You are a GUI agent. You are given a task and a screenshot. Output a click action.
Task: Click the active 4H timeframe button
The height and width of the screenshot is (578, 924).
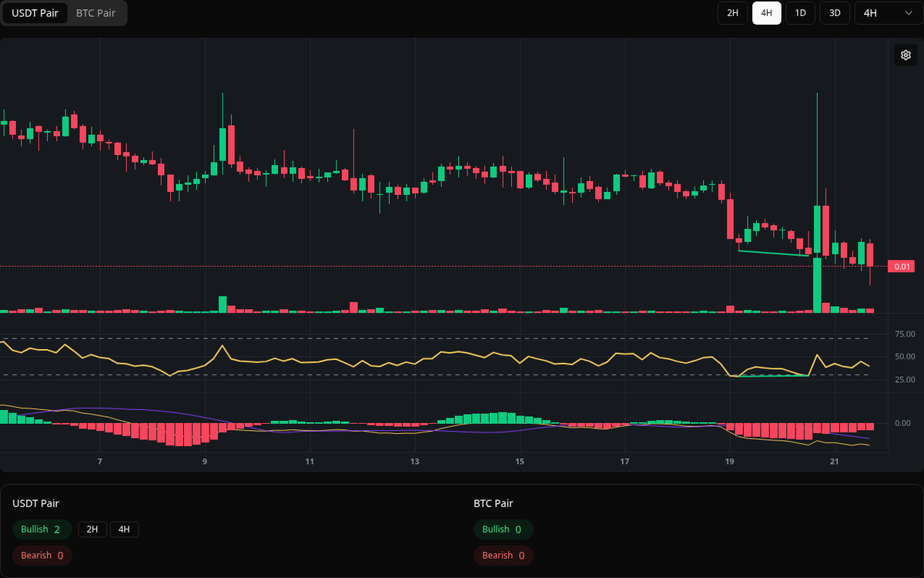pos(766,13)
